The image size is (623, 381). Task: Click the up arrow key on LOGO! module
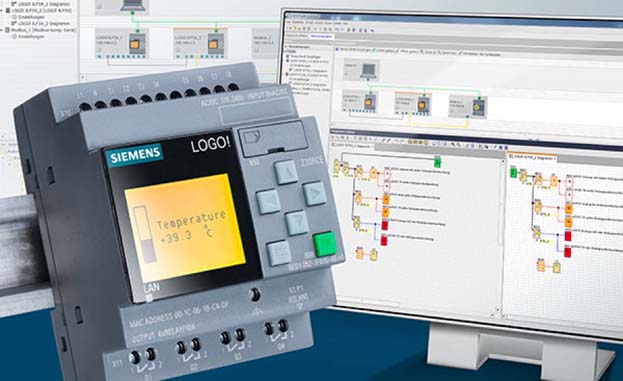pyautogui.click(x=286, y=172)
